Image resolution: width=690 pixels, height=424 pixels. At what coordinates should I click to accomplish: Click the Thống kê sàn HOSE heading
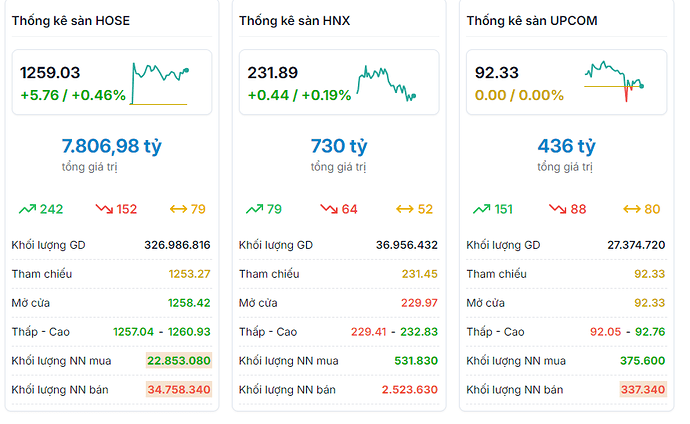[71, 21]
